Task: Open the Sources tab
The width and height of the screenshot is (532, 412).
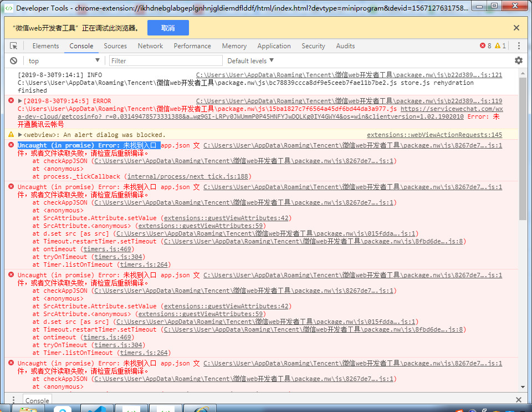Action: [x=115, y=46]
